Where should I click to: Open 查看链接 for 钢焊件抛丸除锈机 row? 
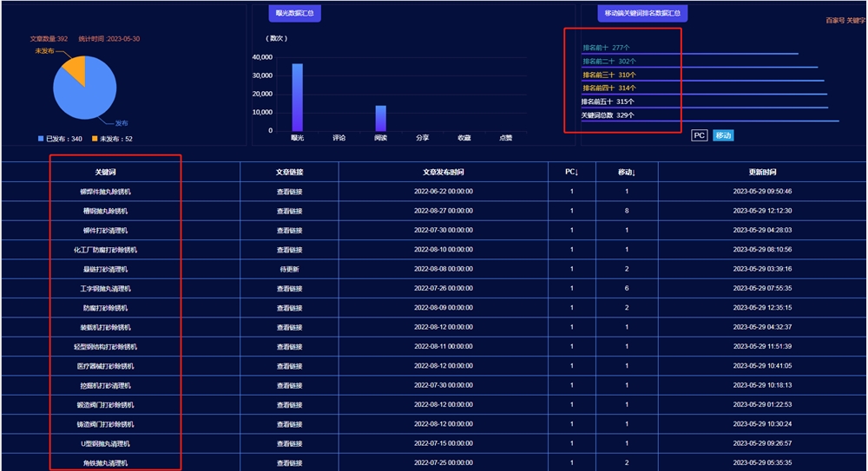290,192
